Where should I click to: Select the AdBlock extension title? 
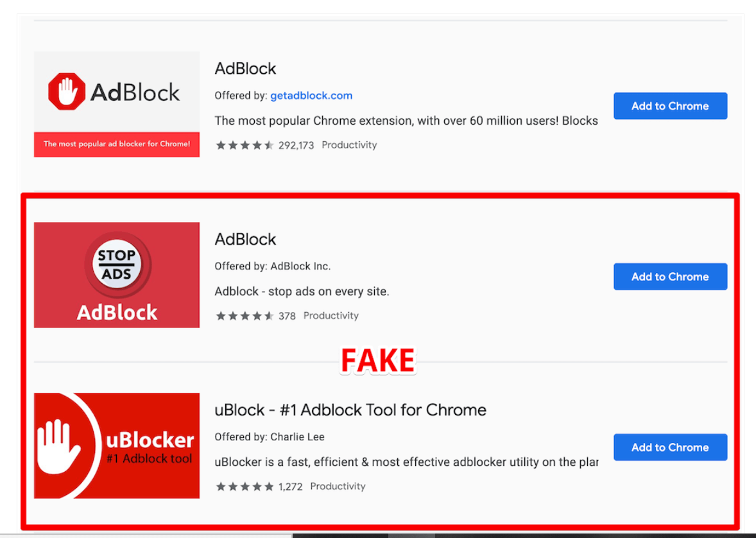tap(245, 239)
